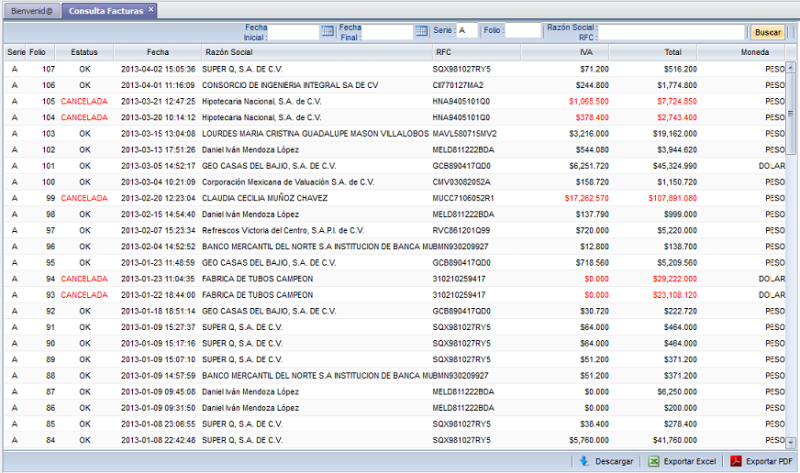Sort by the Folio column header
Viewport: 800px width, 473px height.
coord(37,50)
